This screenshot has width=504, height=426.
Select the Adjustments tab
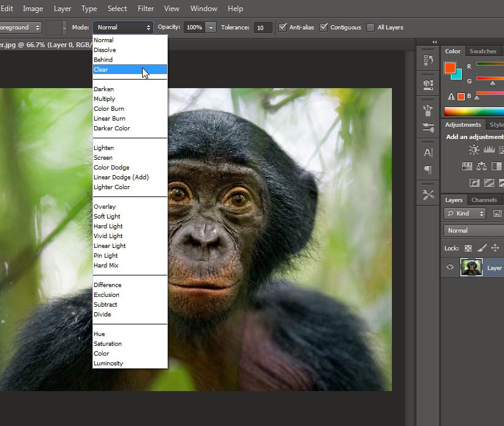tap(463, 125)
